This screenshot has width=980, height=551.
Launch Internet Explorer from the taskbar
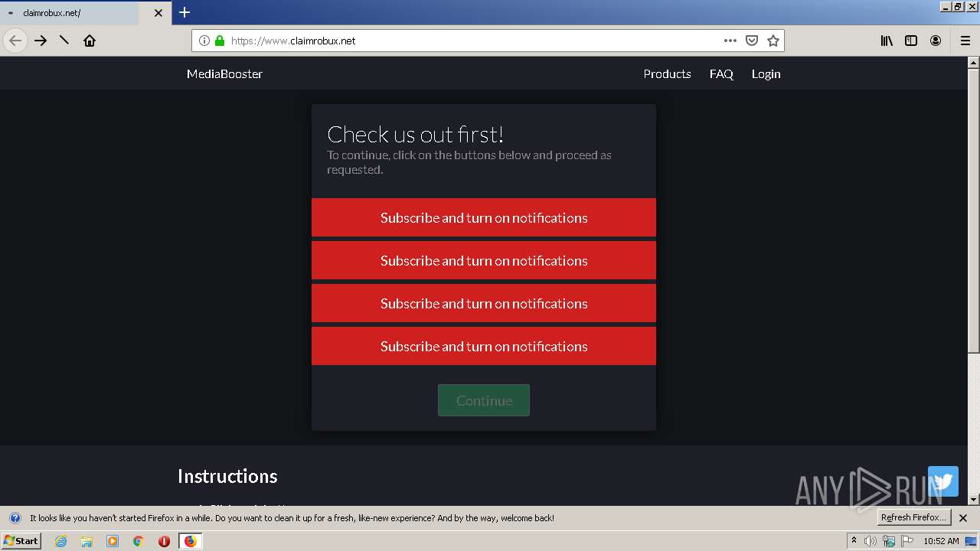point(60,541)
